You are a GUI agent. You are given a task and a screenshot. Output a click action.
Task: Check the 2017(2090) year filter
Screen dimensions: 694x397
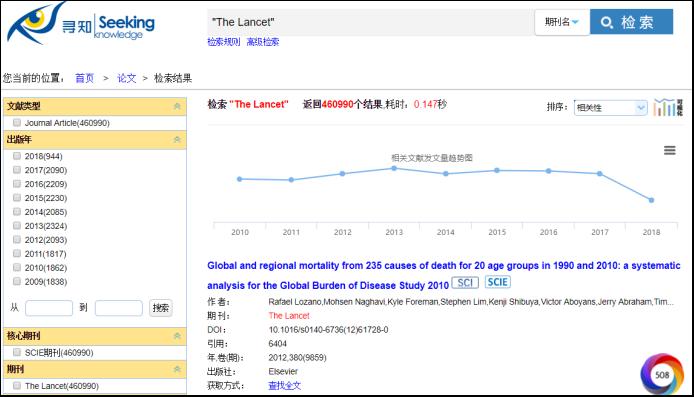click(x=17, y=170)
